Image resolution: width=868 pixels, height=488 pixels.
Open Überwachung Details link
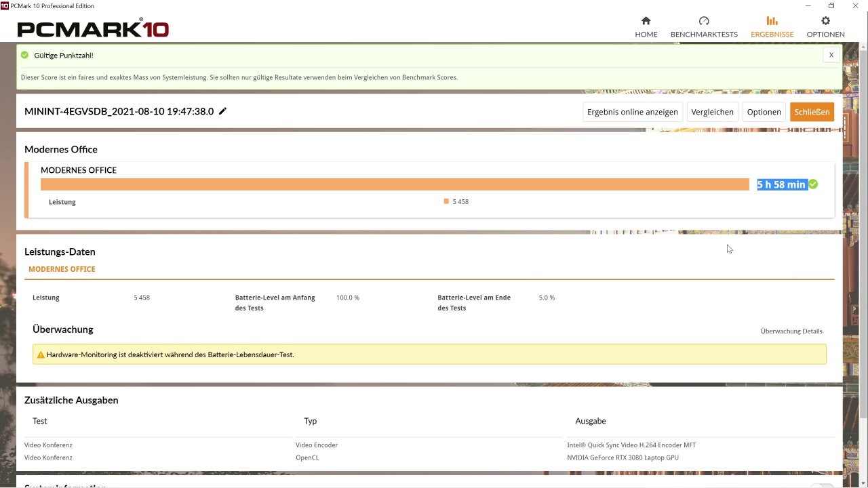pos(791,331)
